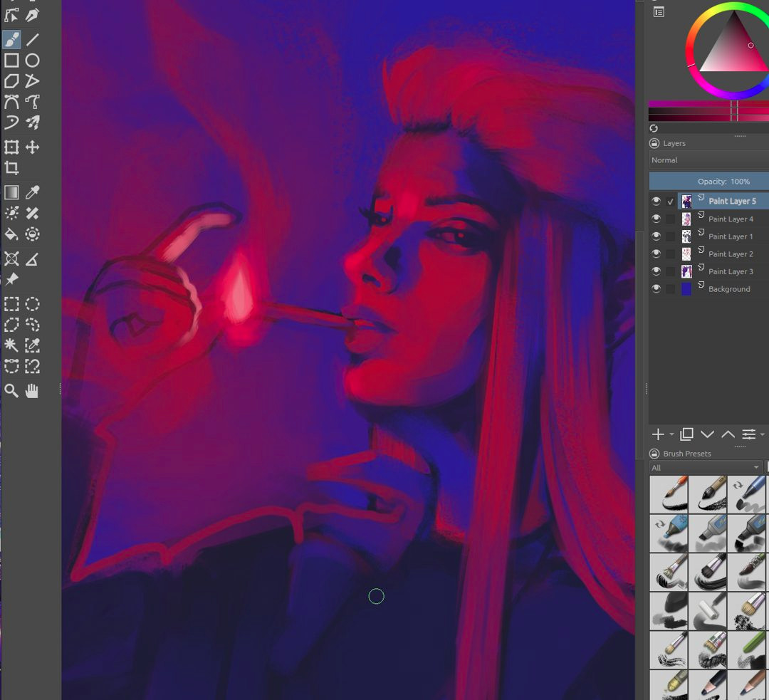Select the Color Sampler eyedropper tool

point(32,193)
